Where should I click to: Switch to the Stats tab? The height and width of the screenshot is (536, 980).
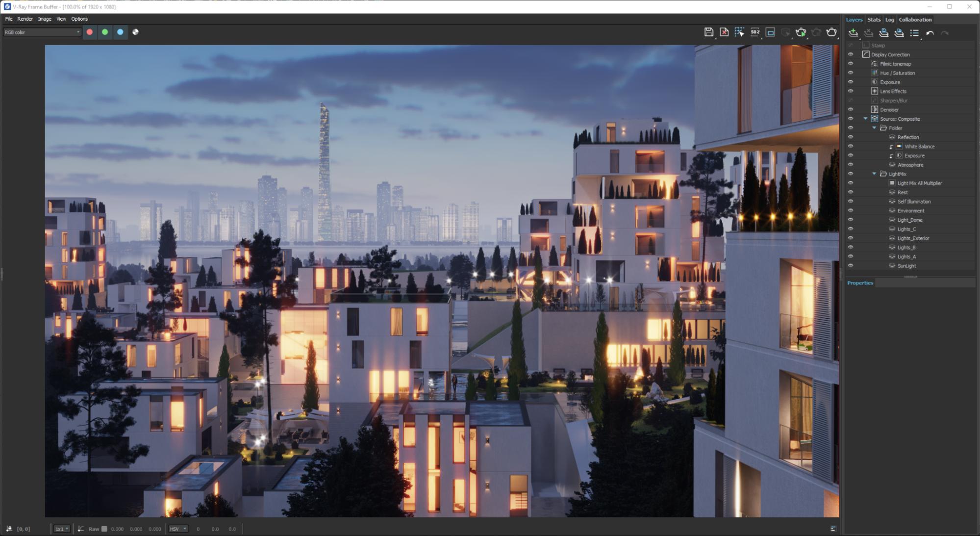pyautogui.click(x=873, y=20)
